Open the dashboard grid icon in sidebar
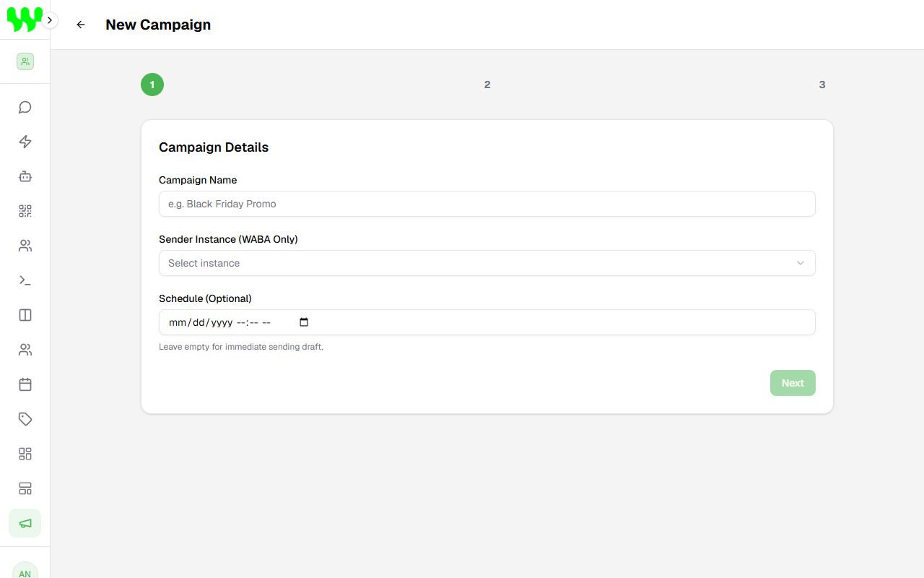 coord(25,454)
